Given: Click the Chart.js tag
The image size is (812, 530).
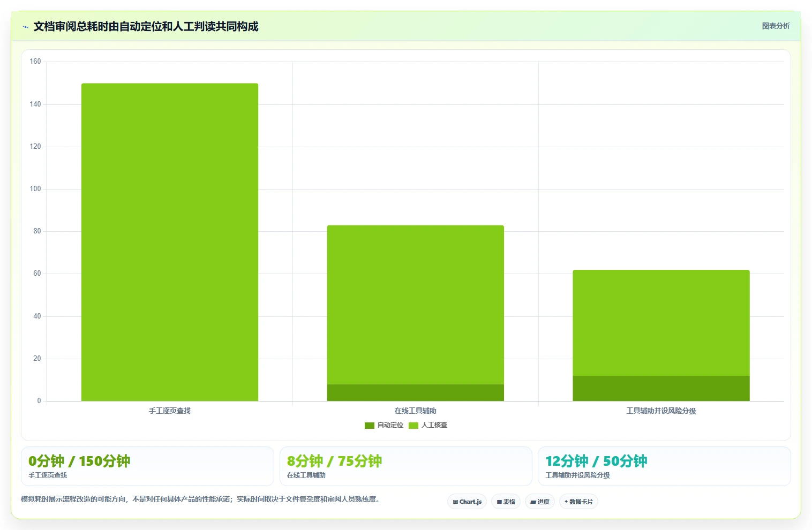Looking at the screenshot, I should [x=467, y=502].
